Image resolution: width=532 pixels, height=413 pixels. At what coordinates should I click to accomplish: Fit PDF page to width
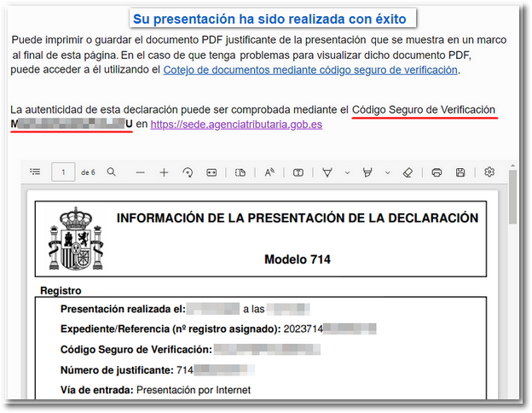point(211,172)
